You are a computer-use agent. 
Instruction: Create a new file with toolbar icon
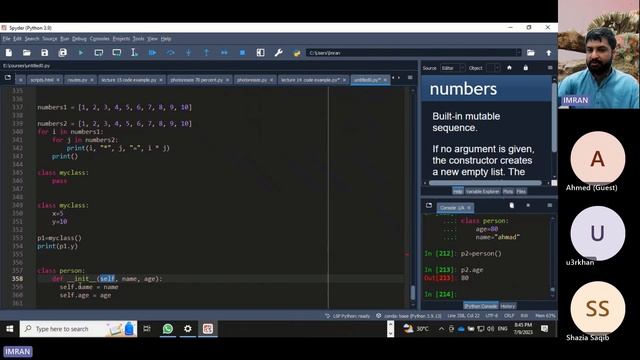(9, 53)
